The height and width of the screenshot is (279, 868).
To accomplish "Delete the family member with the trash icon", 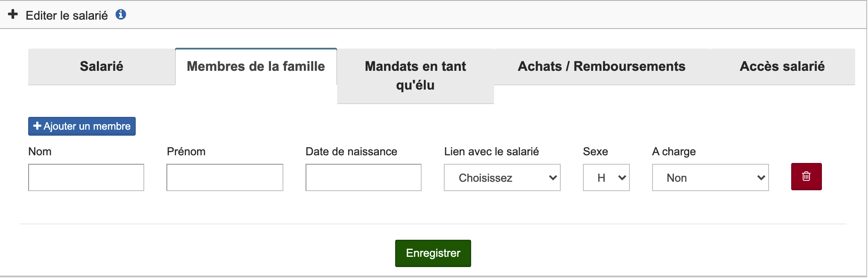I will tap(806, 177).
